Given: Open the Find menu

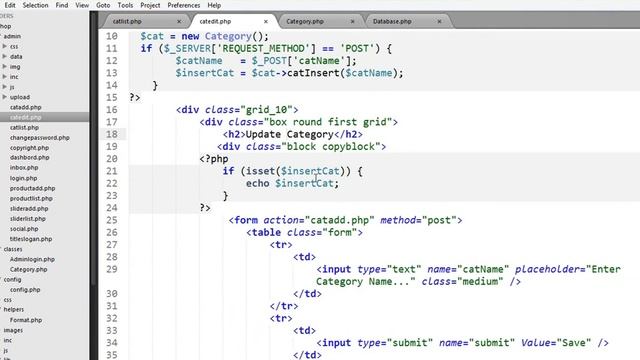Looking at the screenshot, I should (x=62, y=5).
